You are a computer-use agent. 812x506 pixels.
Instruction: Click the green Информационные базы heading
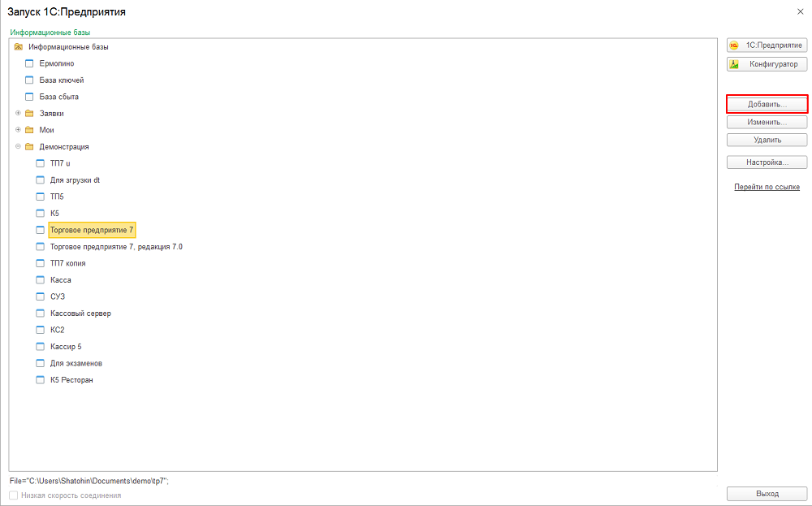50,32
